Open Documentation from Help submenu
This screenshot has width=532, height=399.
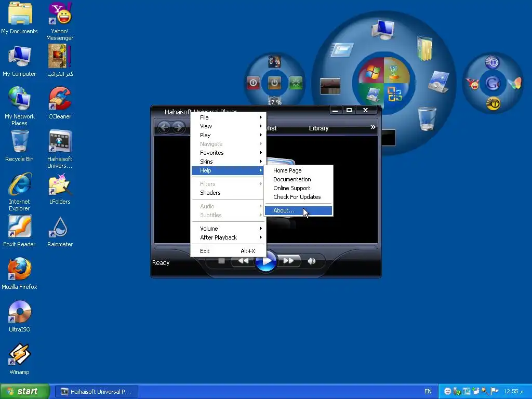pyautogui.click(x=299, y=179)
